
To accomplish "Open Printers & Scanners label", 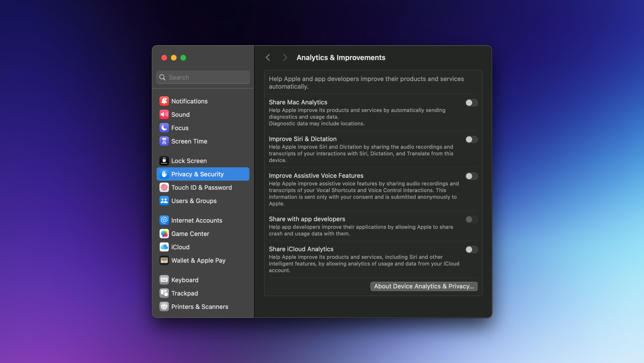I will tap(200, 307).
